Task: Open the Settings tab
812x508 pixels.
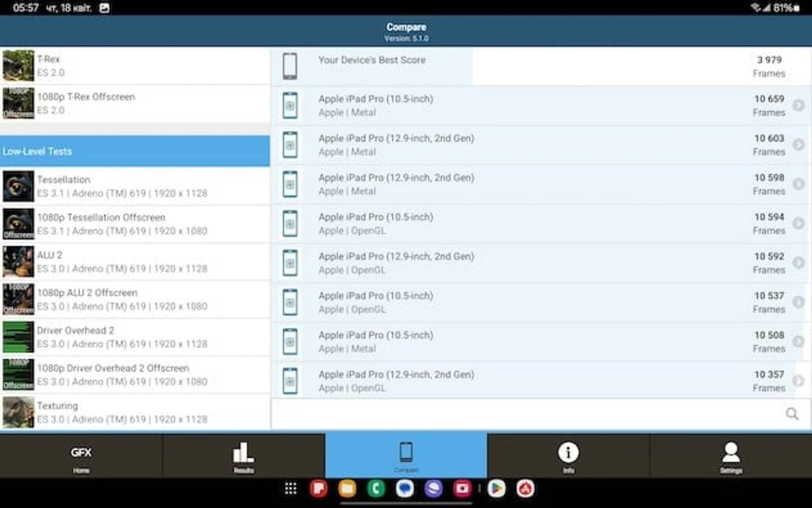Action: pyautogui.click(x=731, y=456)
